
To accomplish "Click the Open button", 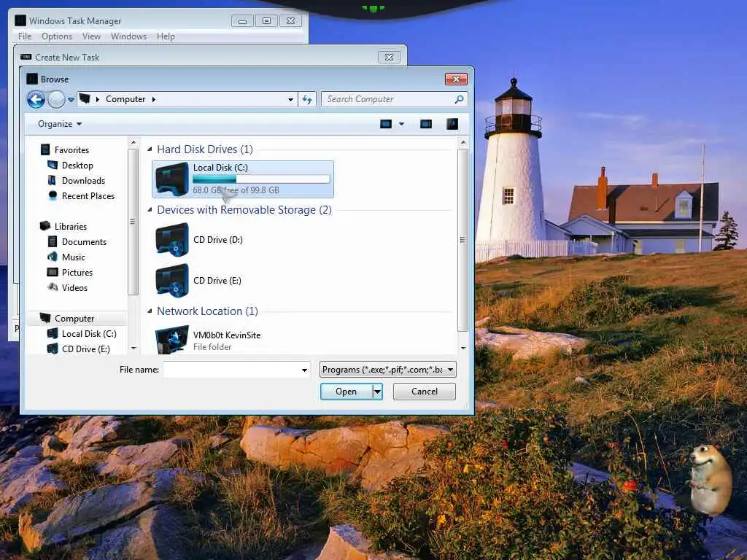I will [x=346, y=392].
